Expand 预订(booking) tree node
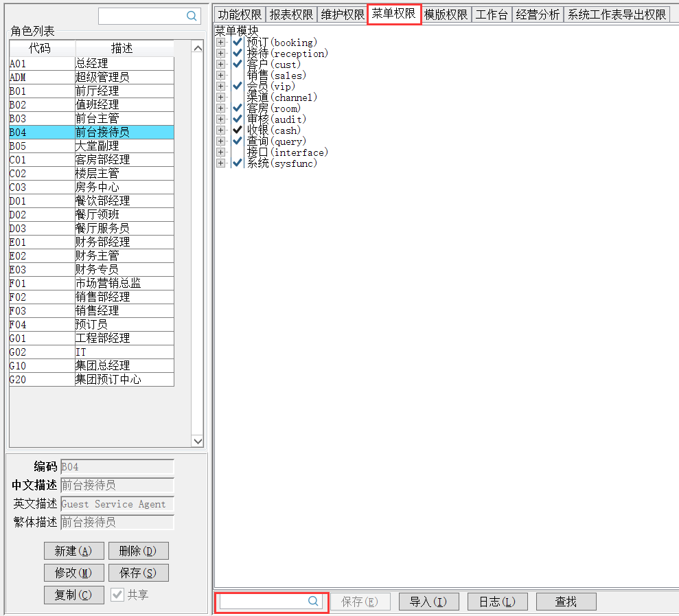This screenshot has height=616, width=679. pyautogui.click(x=221, y=42)
